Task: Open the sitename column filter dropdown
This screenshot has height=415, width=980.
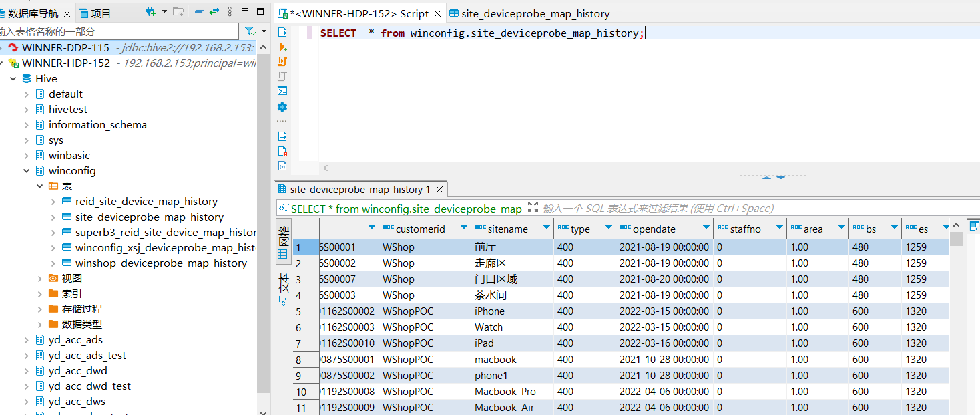Action: [547, 229]
